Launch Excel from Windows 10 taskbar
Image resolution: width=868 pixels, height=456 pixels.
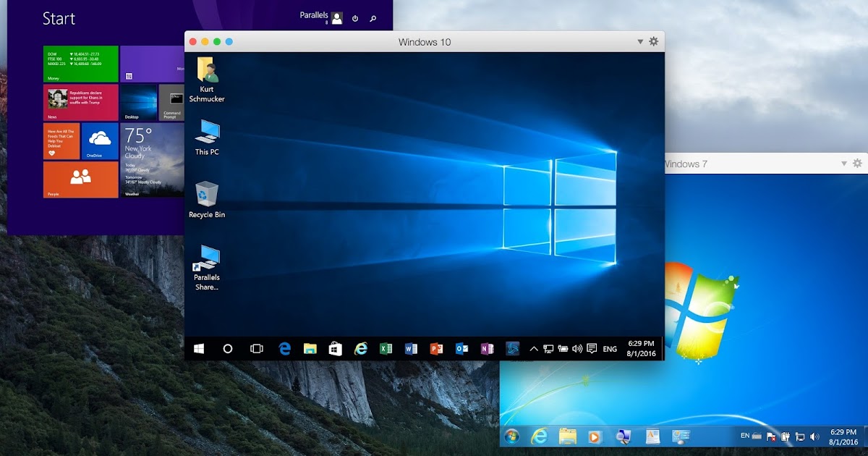(x=386, y=349)
